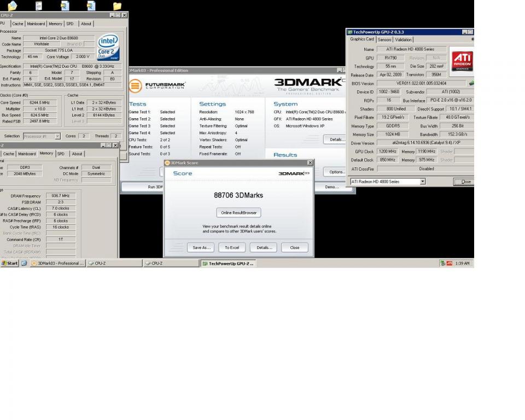Click the 'Apr 02, 2009' release date value
The height and width of the screenshot is (420, 525).
(390, 75)
